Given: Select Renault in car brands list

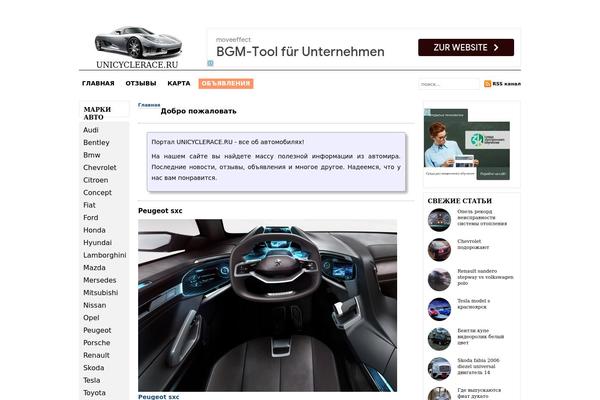Looking at the screenshot, I should pos(96,355).
